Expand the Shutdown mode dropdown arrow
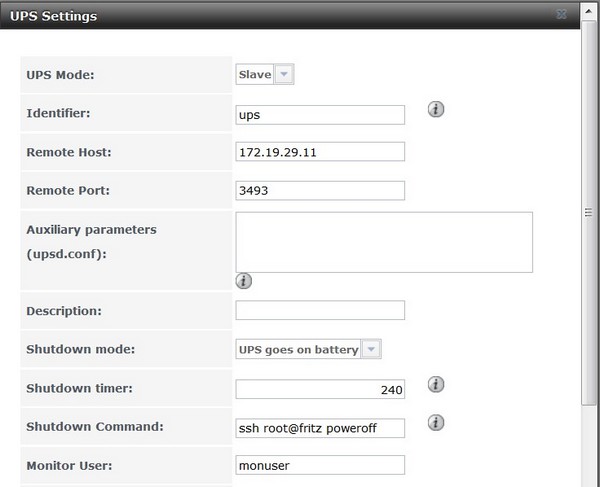The width and height of the screenshot is (600, 487). click(x=371, y=349)
